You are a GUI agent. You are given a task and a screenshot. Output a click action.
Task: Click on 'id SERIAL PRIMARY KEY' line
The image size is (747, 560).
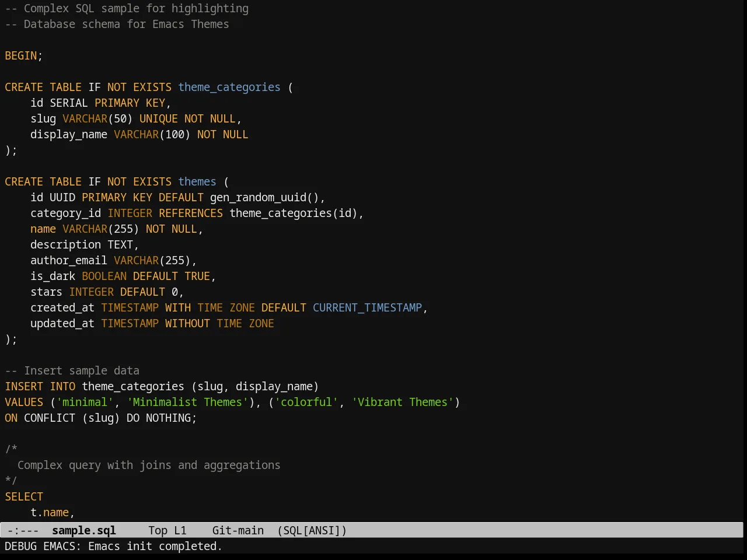tap(100, 103)
